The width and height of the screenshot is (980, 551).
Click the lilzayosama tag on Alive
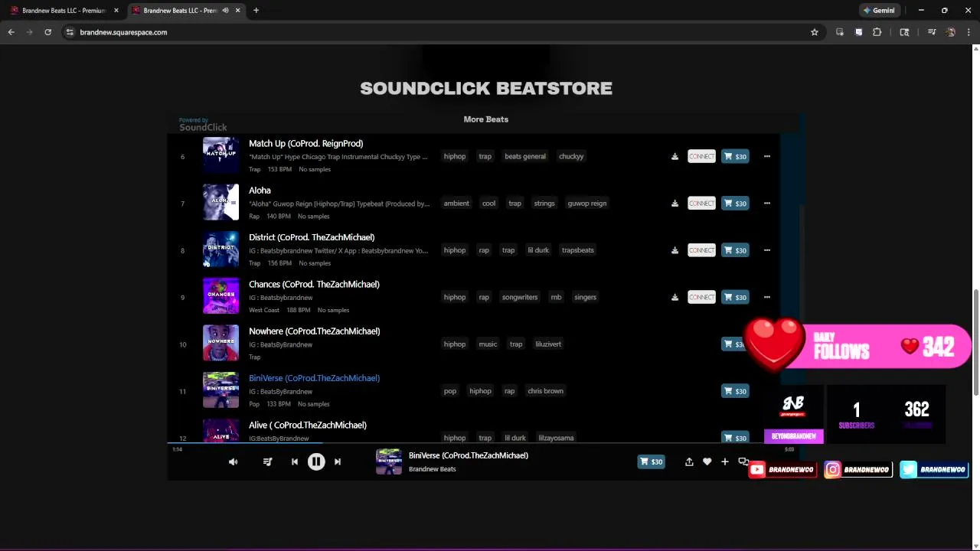coord(556,438)
